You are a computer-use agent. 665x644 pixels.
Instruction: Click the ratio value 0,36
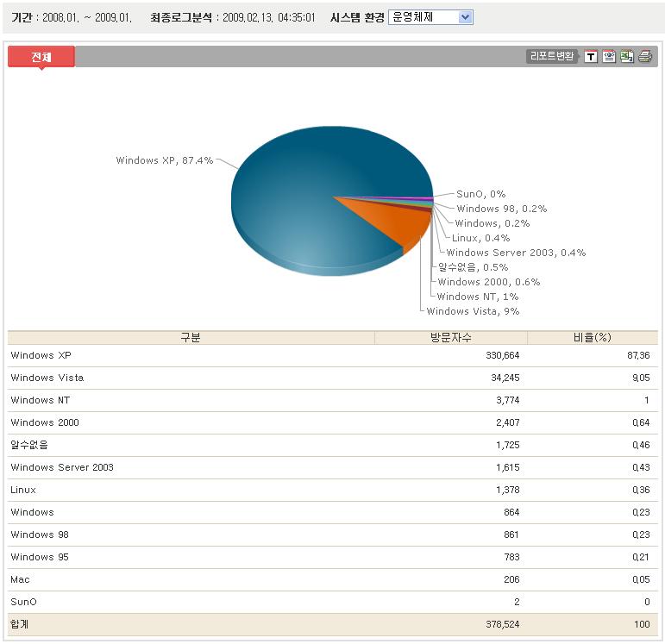tap(641, 490)
